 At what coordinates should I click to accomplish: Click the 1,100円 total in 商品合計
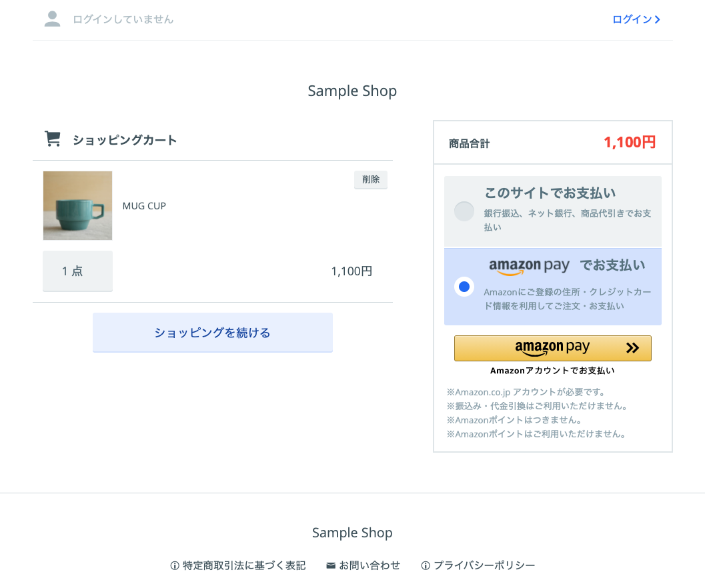630,143
